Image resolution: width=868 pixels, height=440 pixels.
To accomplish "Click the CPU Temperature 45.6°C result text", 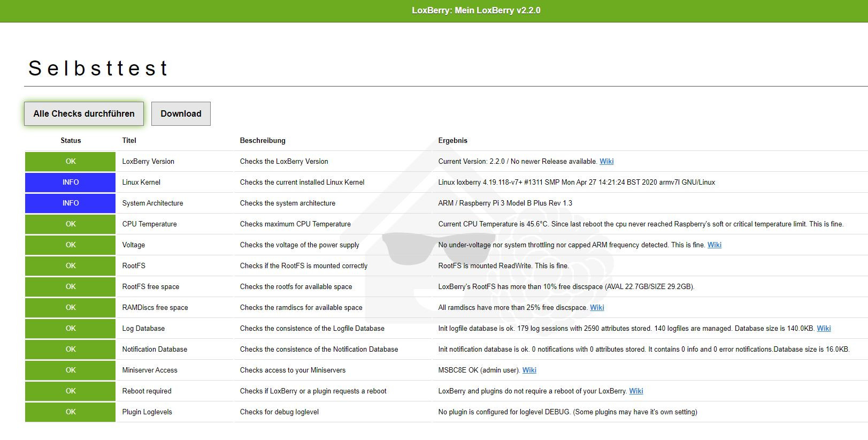I will pyautogui.click(x=641, y=224).
